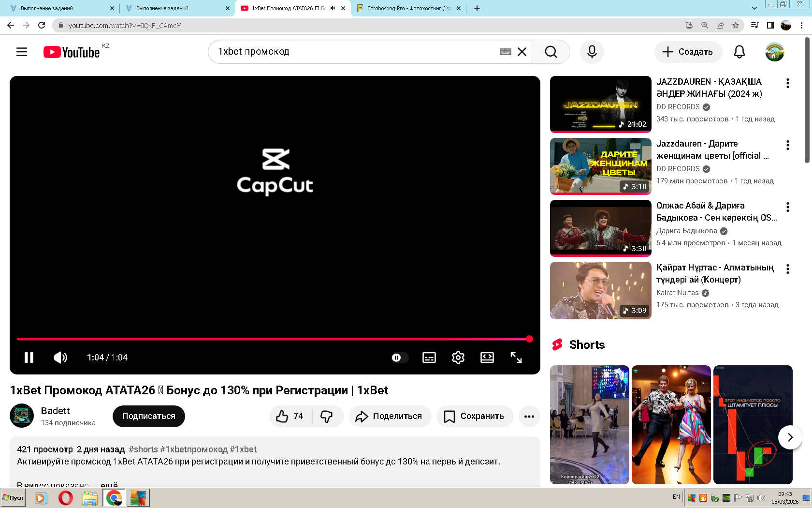
Task: Expand description with ещё
Action: pyautogui.click(x=109, y=484)
